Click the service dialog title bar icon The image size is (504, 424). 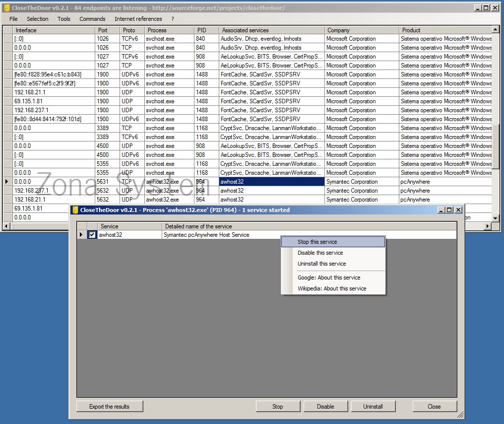(75, 210)
